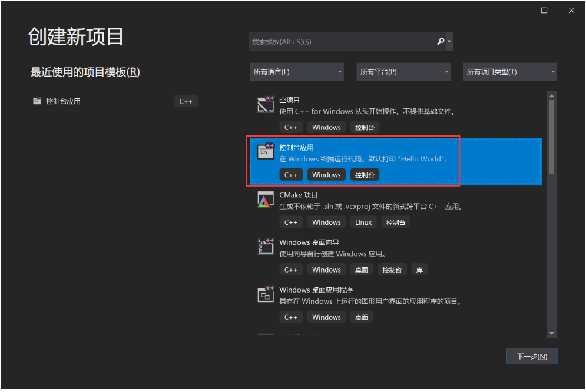Select the CMake 项目 colorful triangle icon
This screenshot has height=392, width=586.
(x=265, y=200)
